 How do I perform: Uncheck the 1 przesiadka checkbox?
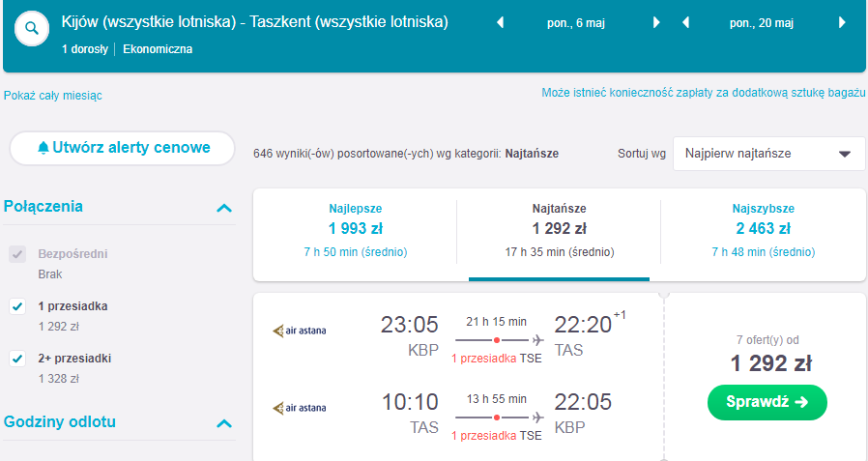tap(17, 306)
